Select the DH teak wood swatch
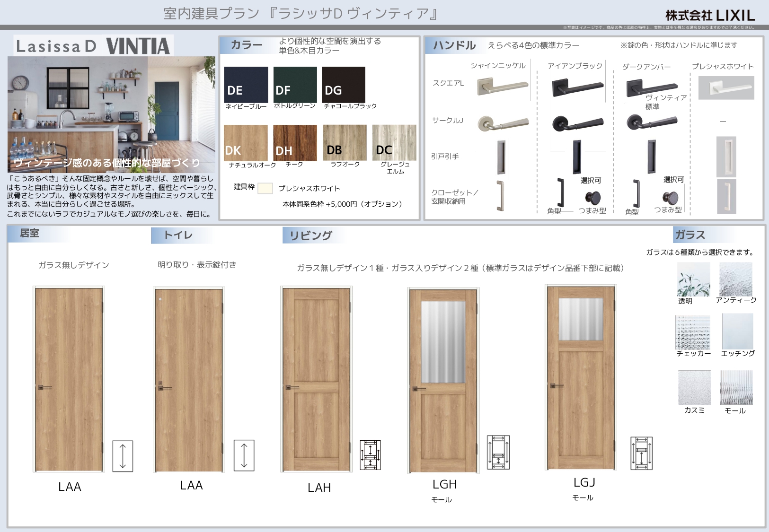The width and height of the screenshot is (769, 532). point(295,143)
